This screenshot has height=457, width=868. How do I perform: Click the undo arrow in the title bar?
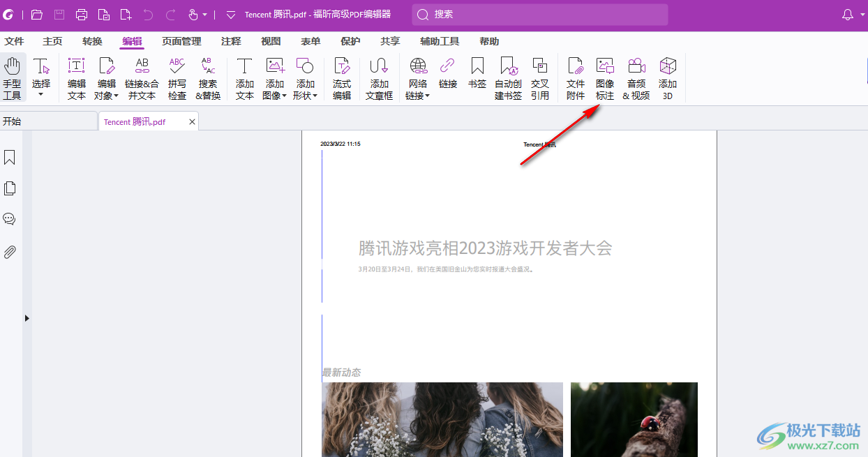coord(148,15)
